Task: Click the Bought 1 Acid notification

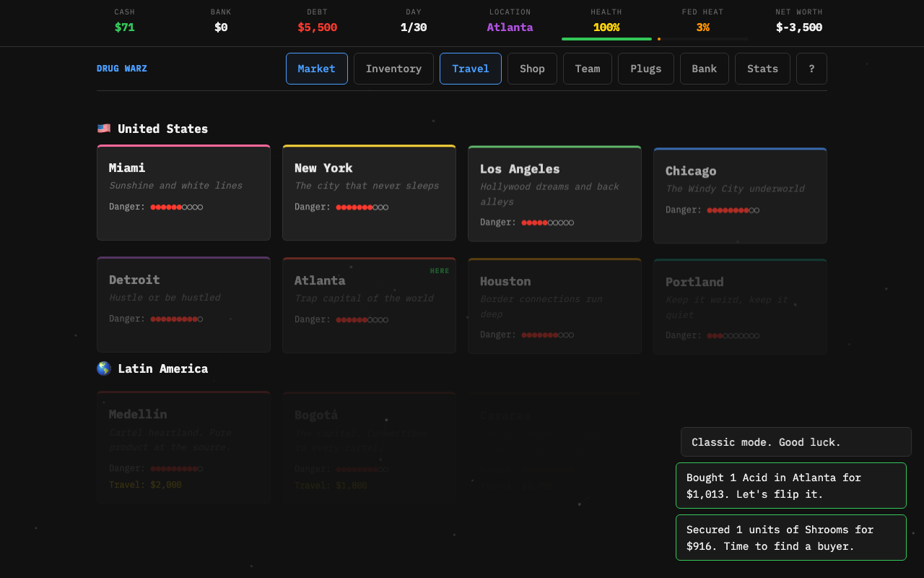Action: pos(790,486)
